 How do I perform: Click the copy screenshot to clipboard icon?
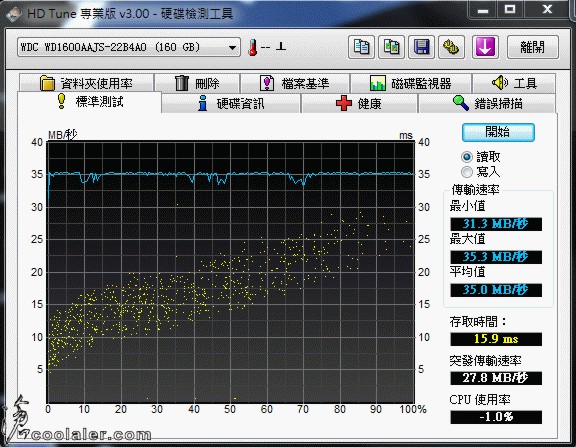[x=392, y=47]
